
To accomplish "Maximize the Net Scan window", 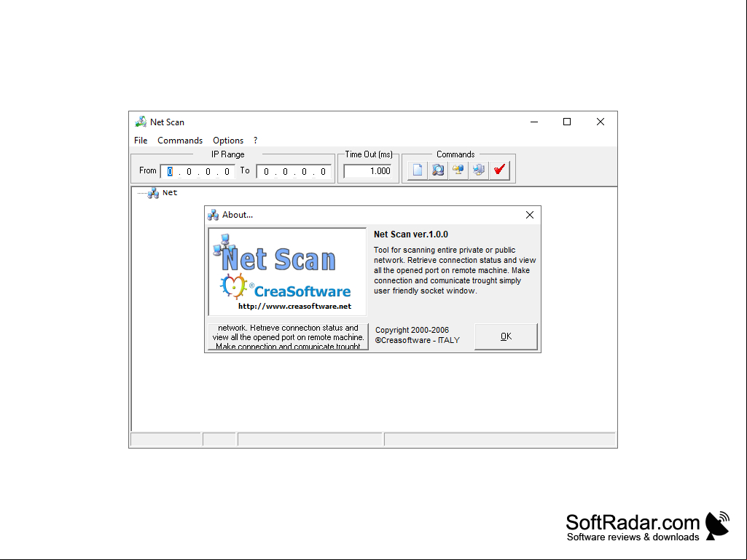I will click(x=567, y=122).
